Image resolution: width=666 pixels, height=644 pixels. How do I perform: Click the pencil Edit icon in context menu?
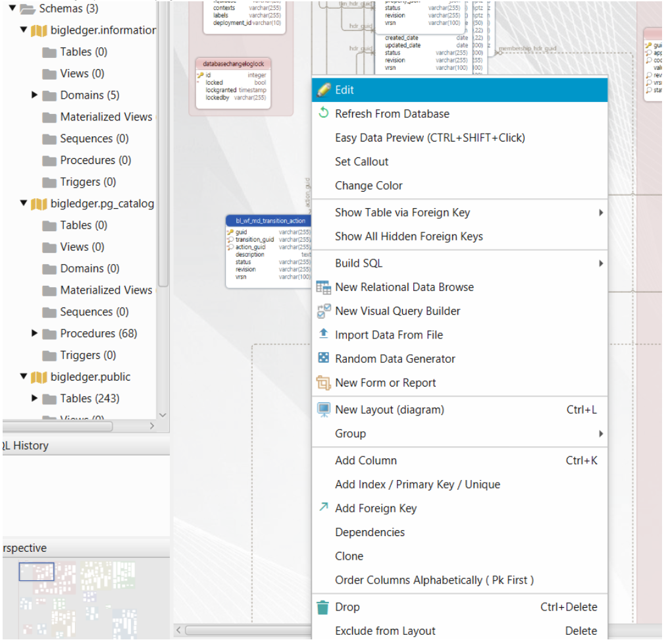(323, 90)
